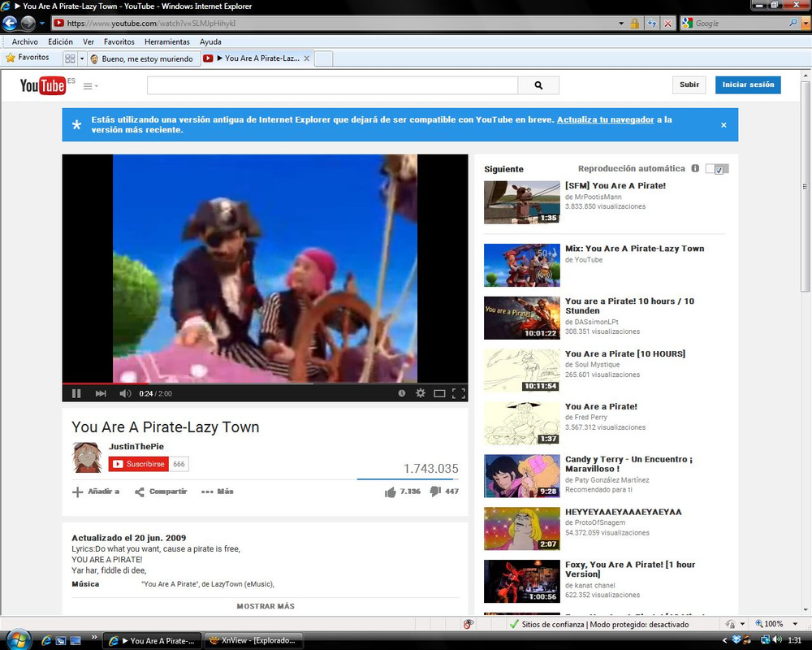The width and height of the screenshot is (812, 650).
Task: Open Candy y Terry video link
Action: tap(628, 464)
